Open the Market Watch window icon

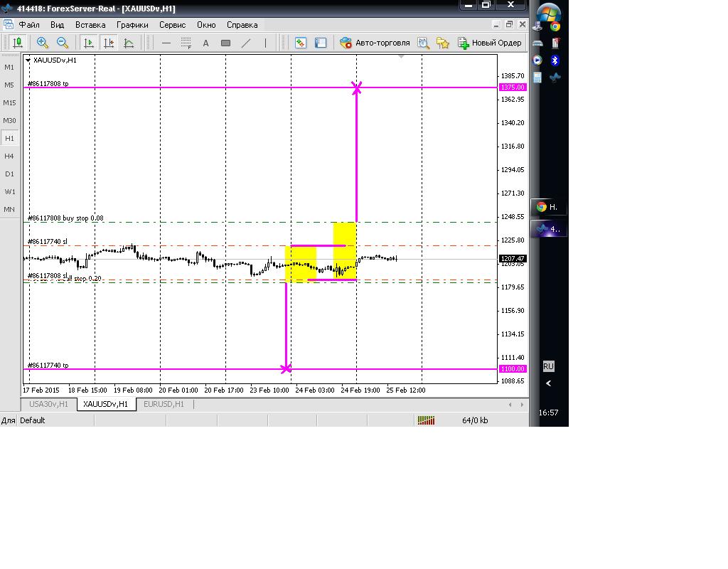301,43
